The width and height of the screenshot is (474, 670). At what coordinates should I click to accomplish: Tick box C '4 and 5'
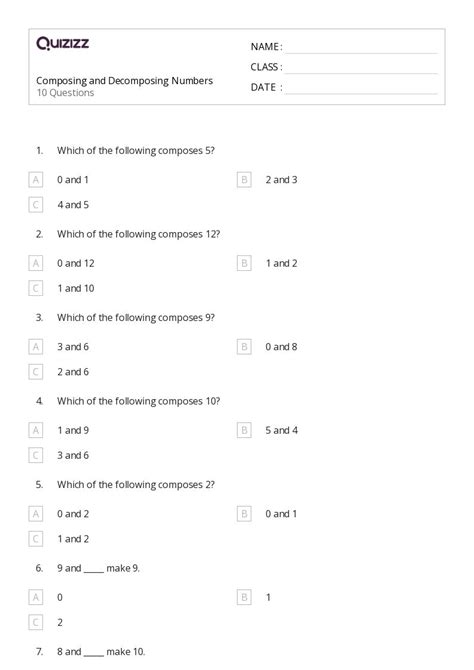click(x=35, y=205)
